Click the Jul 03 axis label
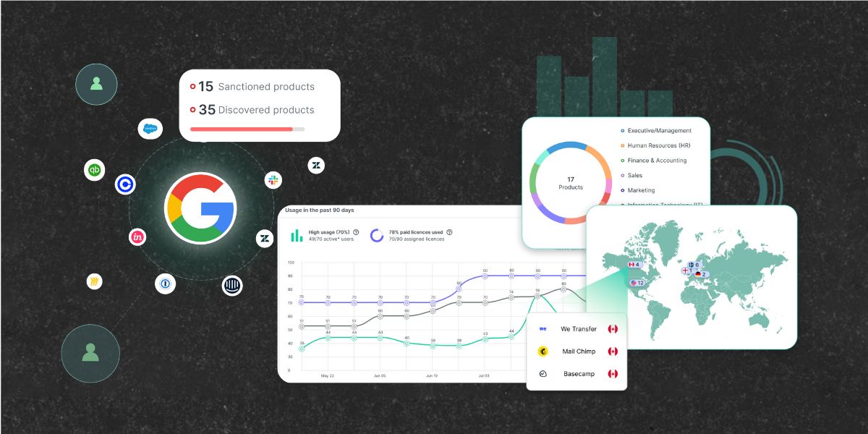 (485, 376)
